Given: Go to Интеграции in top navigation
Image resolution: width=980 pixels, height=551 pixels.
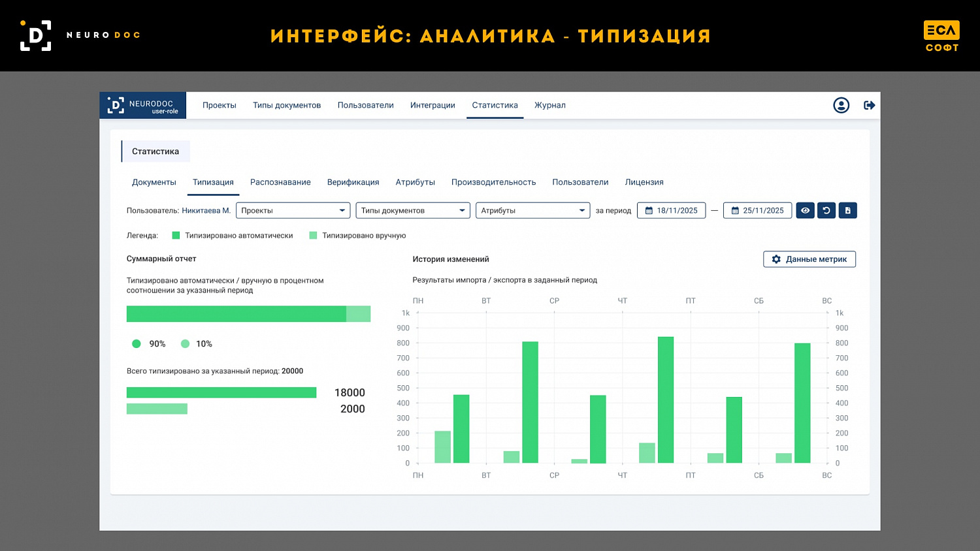Looking at the screenshot, I should coord(433,105).
